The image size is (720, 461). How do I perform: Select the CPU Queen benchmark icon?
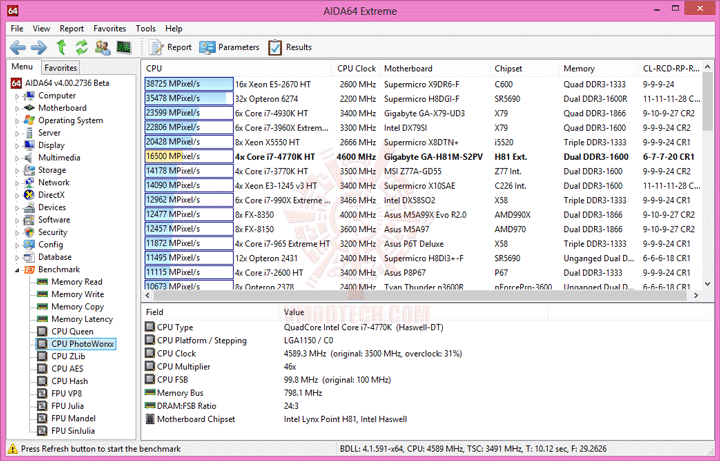click(x=42, y=331)
